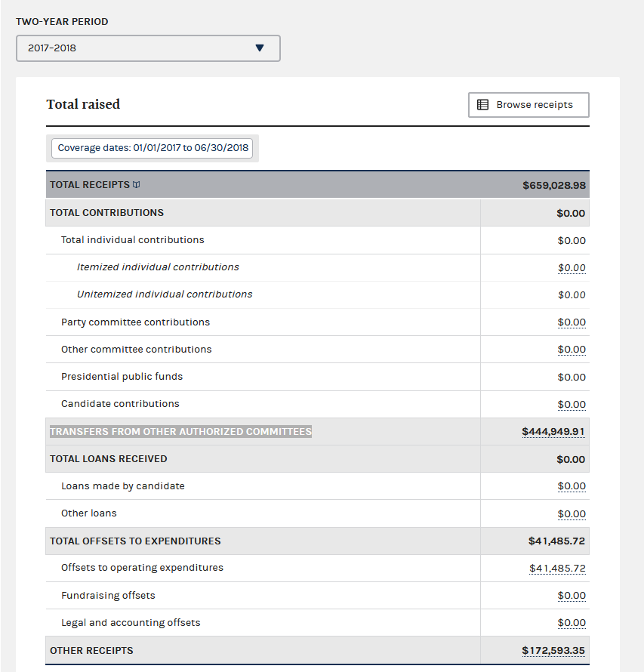
Task: Click the Candidate contributions $0.00 link
Action: 572,405
